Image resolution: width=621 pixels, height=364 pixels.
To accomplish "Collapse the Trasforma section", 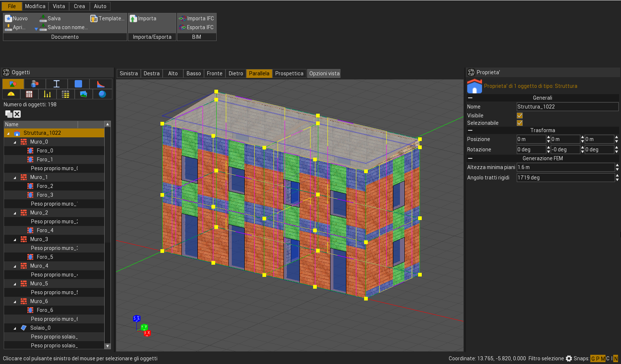I will (470, 130).
